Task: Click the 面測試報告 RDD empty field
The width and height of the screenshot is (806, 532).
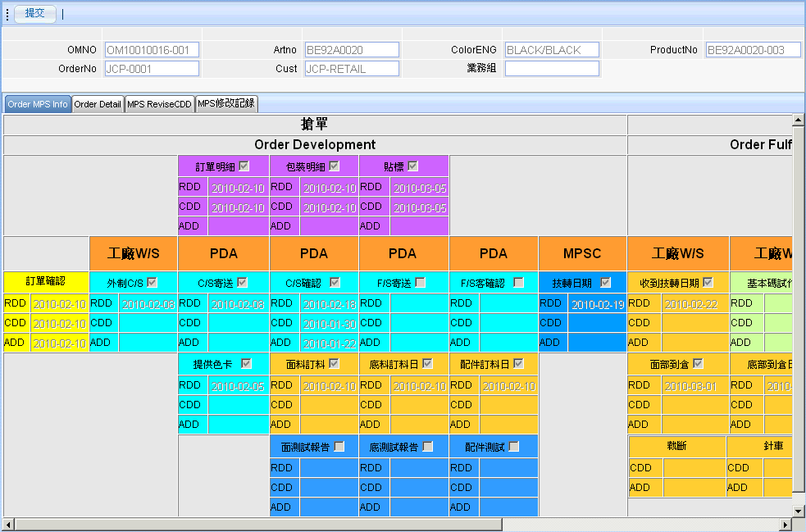Action: click(329, 468)
